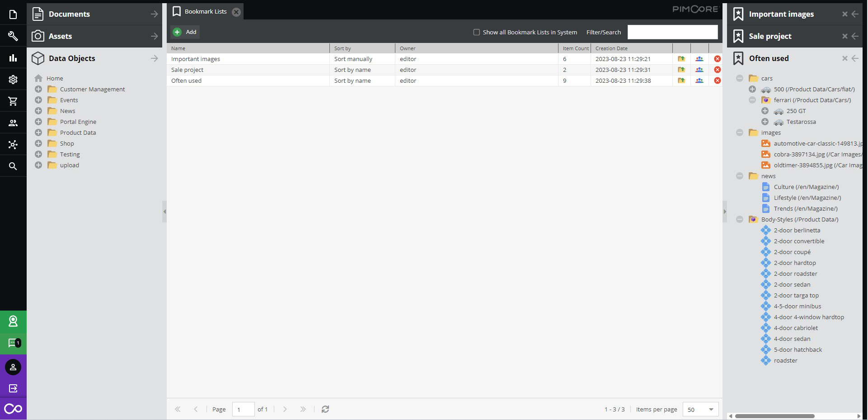
Task: Open the Data Objects panel header
Action: pos(94,58)
